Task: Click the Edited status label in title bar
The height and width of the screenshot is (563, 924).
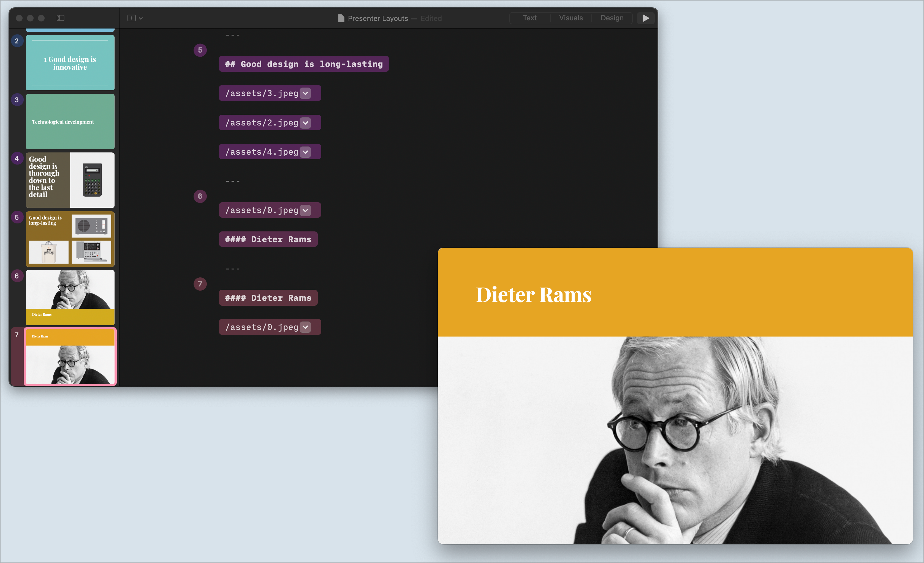Action: (431, 18)
